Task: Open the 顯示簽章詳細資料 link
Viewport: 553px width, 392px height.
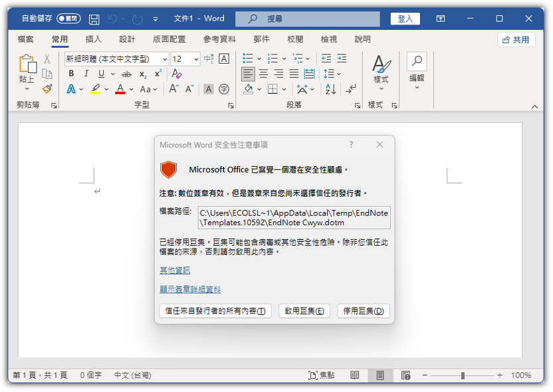Action: click(190, 290)
